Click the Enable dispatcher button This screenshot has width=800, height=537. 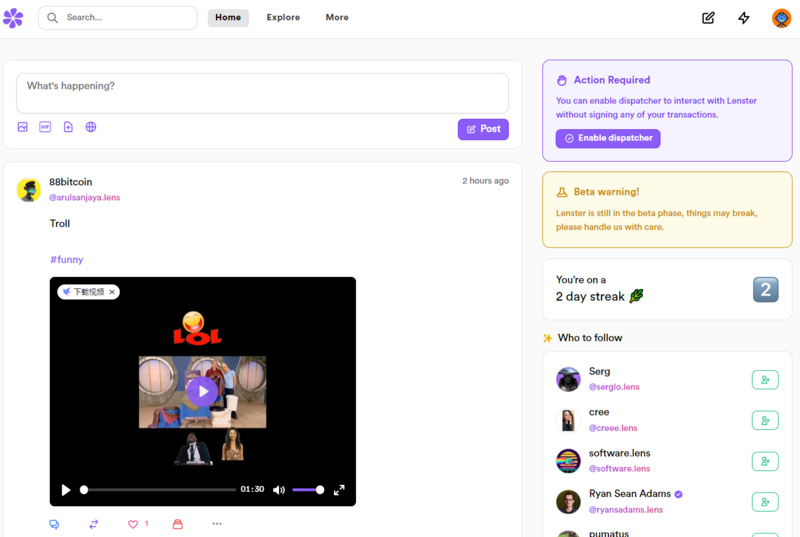(x=608, y=138)
